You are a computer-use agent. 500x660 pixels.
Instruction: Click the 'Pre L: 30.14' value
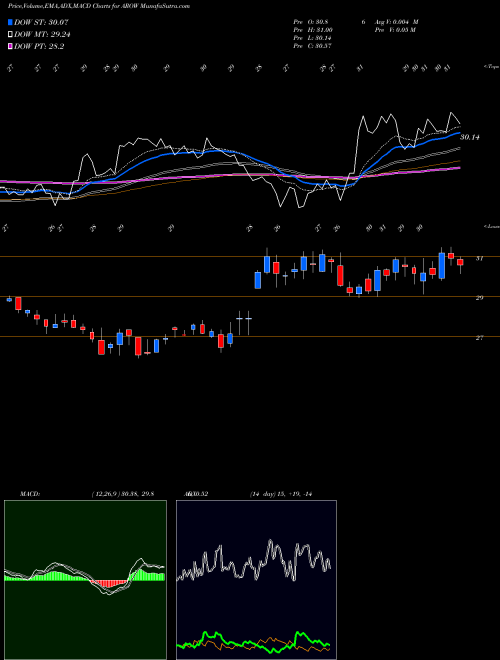[x=313, y=38]
